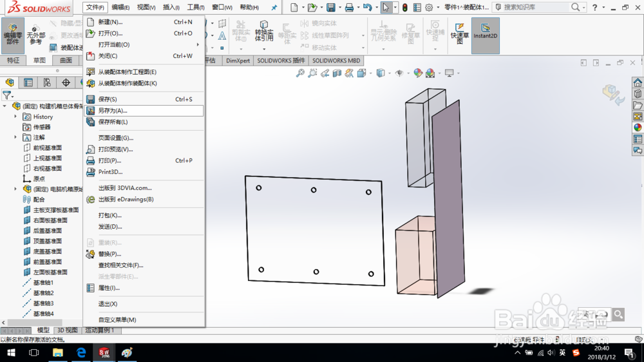Click the Apply Scene icon
This screenshot has width=644, height=362.
(430, 73)
